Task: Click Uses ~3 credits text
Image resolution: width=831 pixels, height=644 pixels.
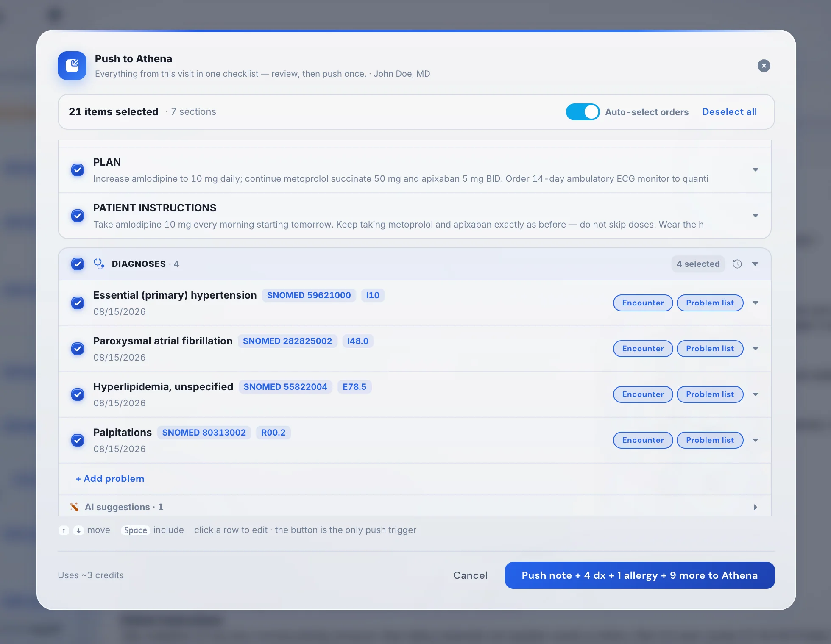Action: point(91,575)
